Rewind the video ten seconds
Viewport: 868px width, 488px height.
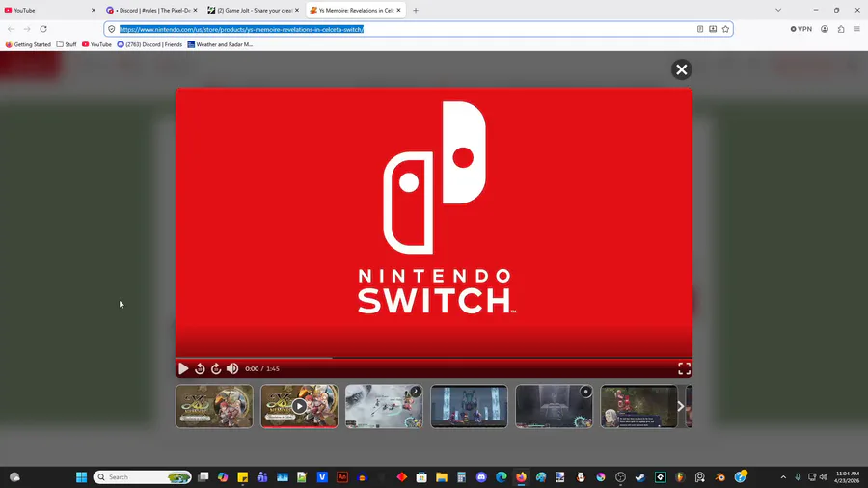tap(200, 368)
